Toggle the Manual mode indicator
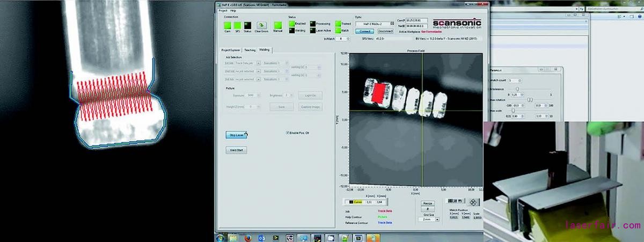Screen dimensions: 644x242 click(277, 25)
